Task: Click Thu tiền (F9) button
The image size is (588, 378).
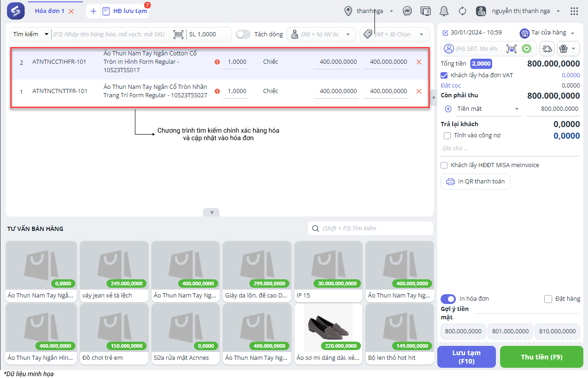Action: coord(541,357)
